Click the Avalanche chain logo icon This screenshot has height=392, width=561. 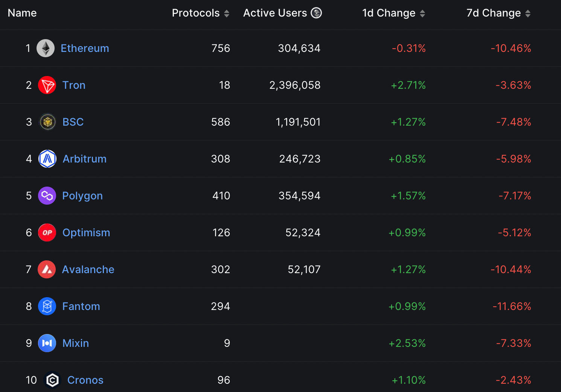point(47,269)
